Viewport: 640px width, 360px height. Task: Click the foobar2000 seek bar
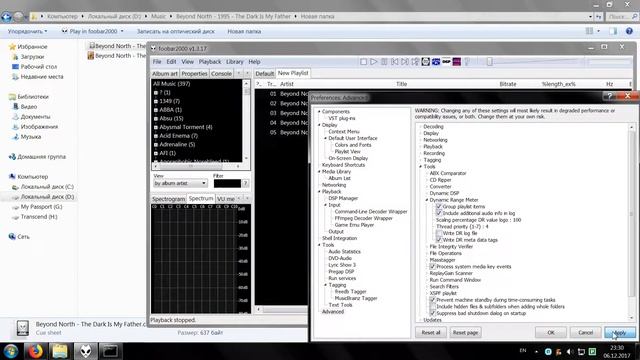click(608, 62)
